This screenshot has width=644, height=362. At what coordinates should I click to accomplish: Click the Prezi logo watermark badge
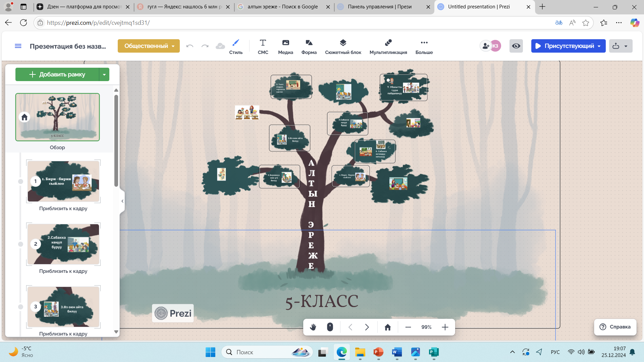[x=173, y=313]
